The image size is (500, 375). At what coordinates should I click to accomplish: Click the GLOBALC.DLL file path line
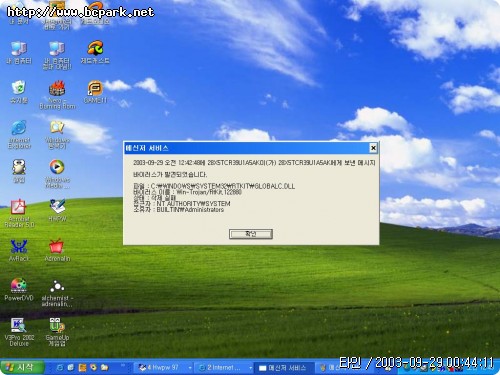pos(214,186)
